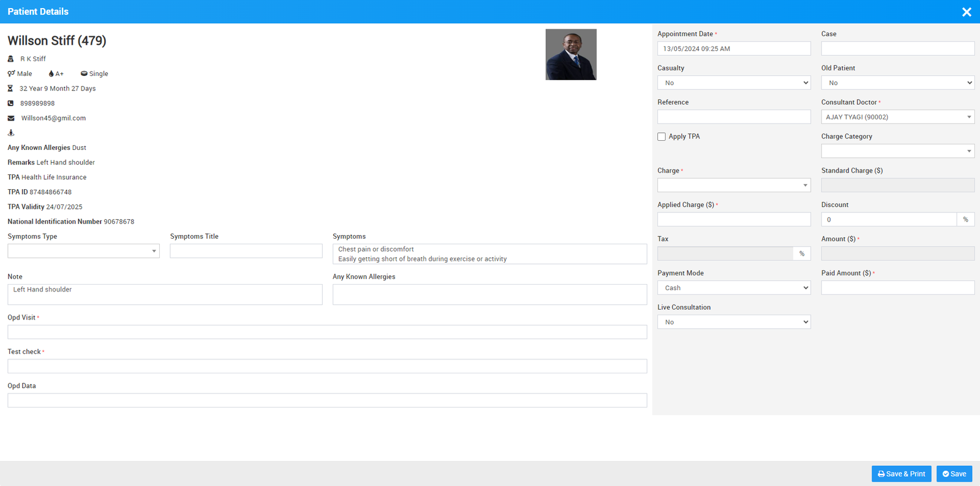
Task: Focus the Opd Visit input field
Action: [327, 332]
